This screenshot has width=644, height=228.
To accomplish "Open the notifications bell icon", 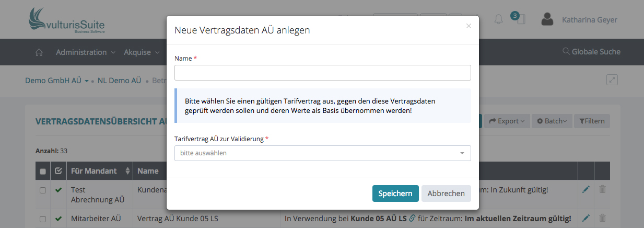I will point(498,20).
